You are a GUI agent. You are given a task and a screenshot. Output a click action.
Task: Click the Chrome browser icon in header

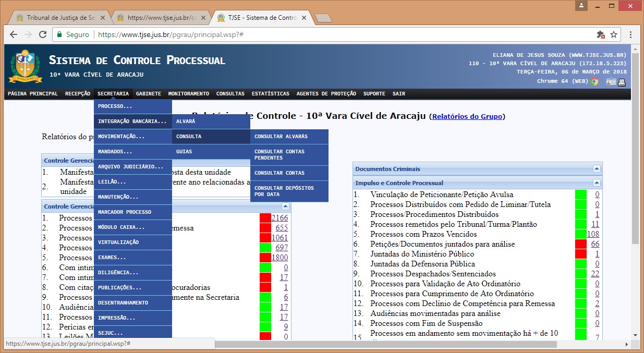point(594,81)
